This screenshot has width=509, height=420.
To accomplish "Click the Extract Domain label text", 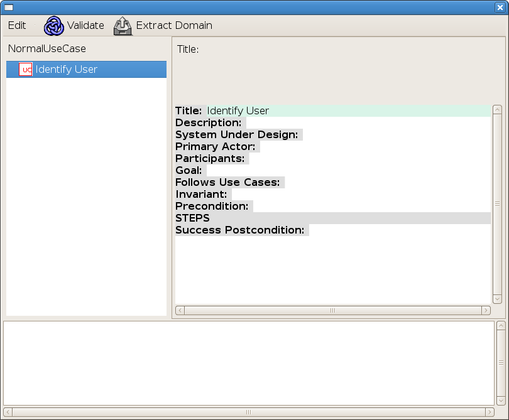I will [x=174, y=25].
